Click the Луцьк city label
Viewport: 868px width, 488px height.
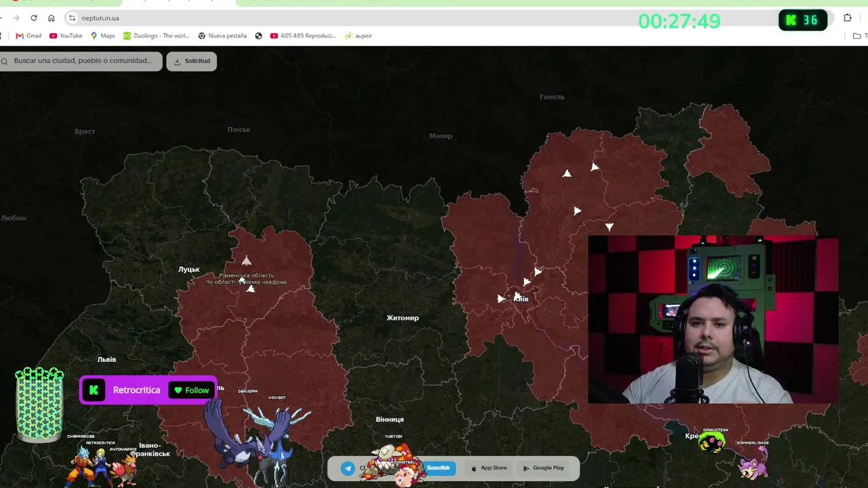[x=189, y=270]
